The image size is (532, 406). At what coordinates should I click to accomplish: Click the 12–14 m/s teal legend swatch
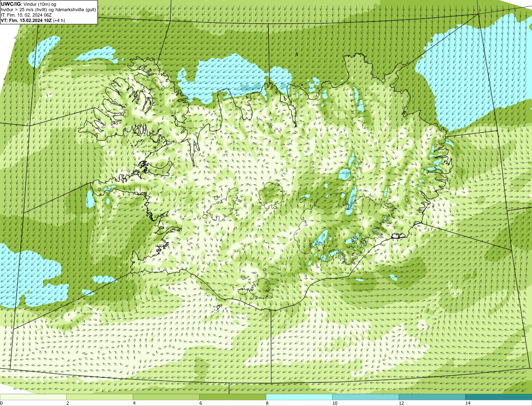click(432, 397)
